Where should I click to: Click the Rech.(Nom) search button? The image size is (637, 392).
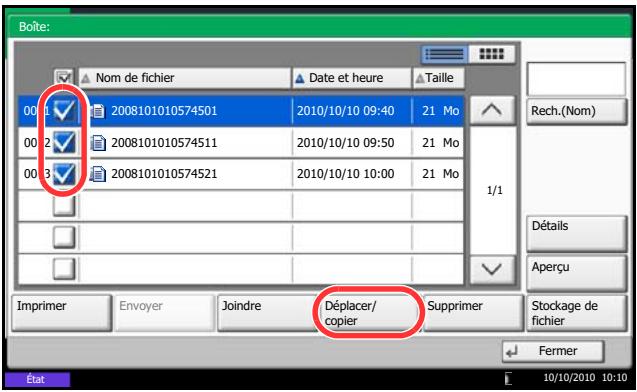[576, 111]
